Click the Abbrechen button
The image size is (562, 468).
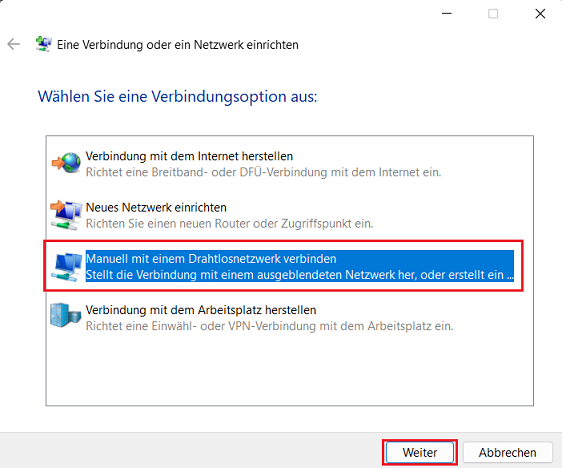coord(508,453)
